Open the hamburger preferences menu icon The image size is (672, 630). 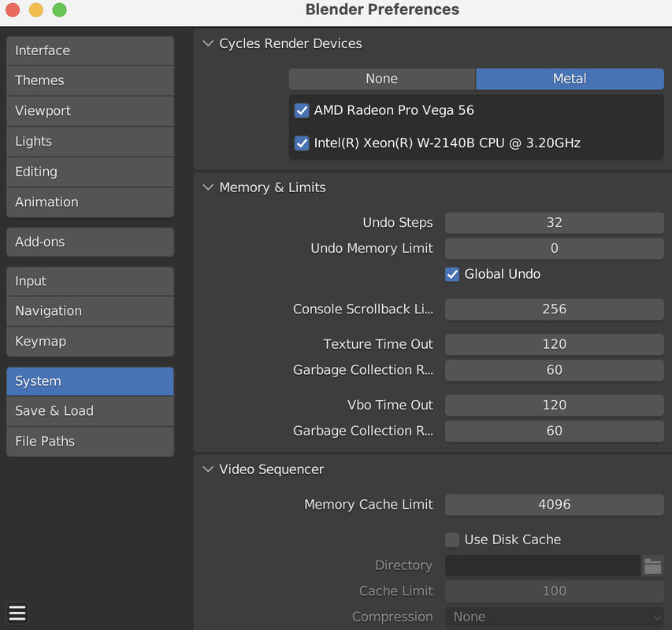click(x=17, y=613)
